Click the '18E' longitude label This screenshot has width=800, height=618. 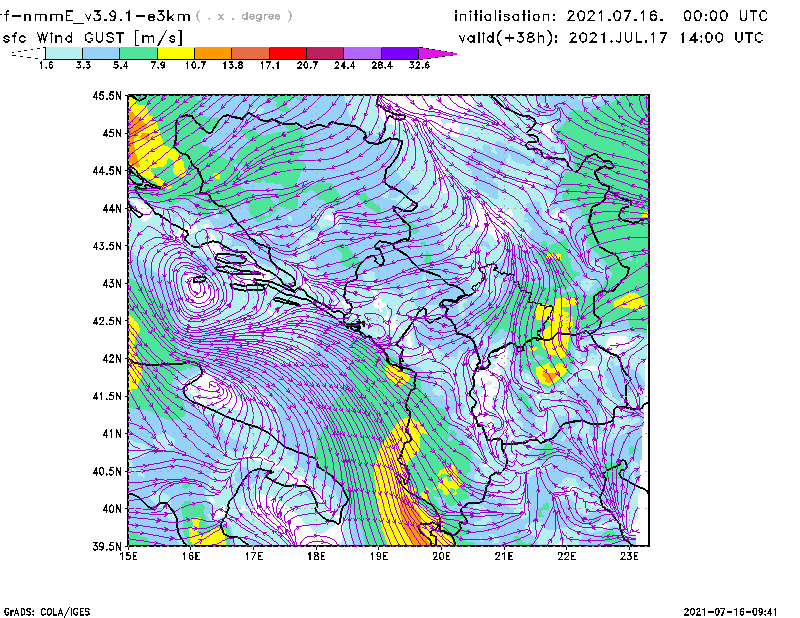click(316, 556)
